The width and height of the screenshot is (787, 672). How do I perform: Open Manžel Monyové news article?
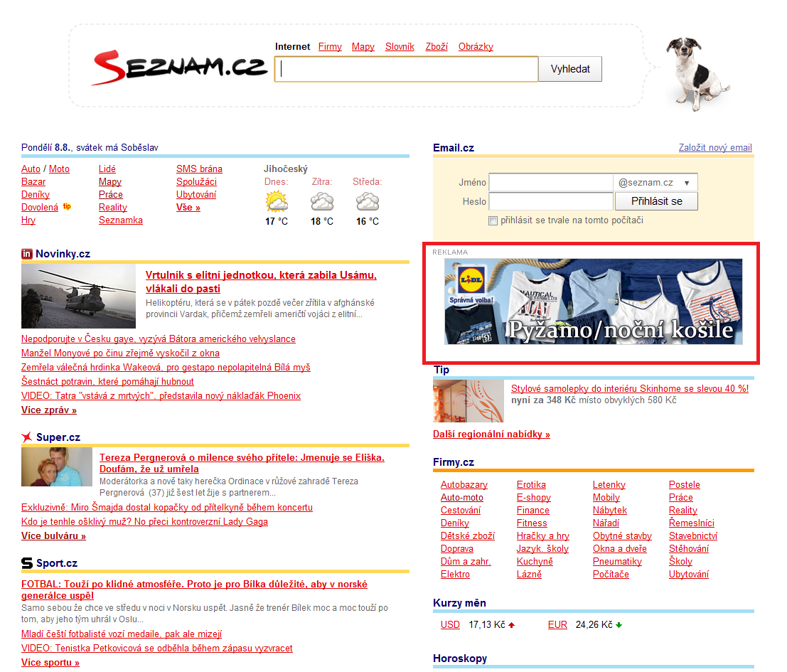coord(120,353)
